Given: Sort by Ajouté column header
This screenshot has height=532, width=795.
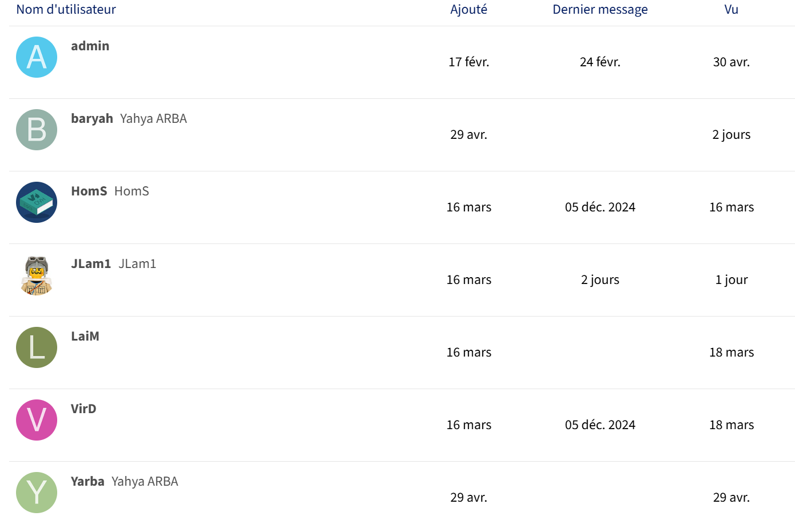Looking at the screenshot, I should pyautogui.click(x=469, y=9).
